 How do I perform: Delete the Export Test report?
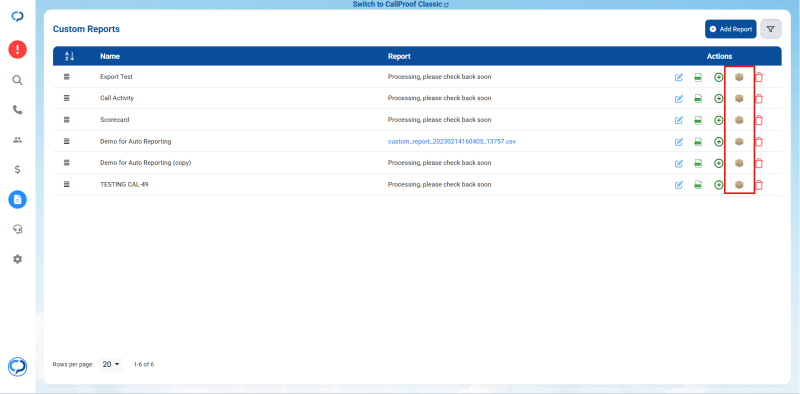coord(759,78)
